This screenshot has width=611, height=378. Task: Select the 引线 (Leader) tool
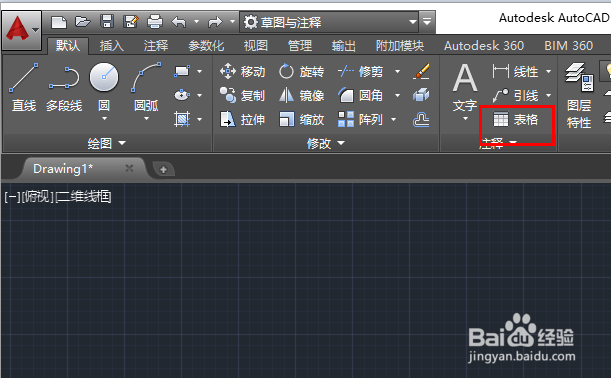point(515,95)
